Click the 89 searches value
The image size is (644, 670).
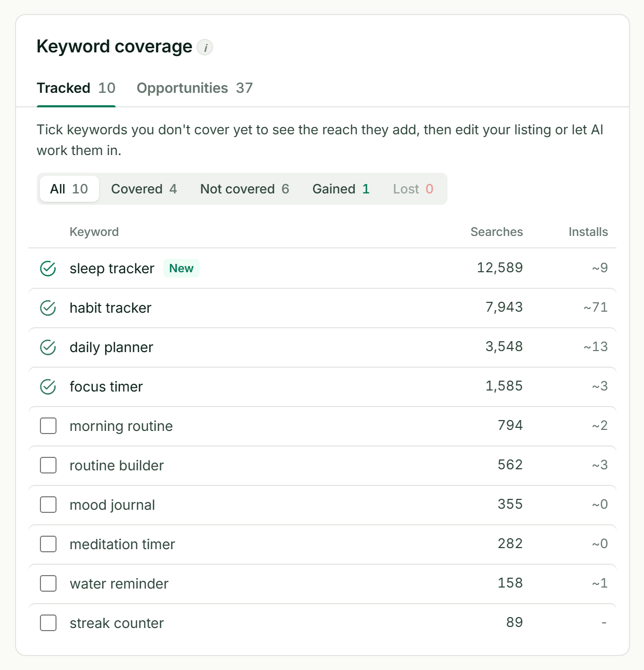coord(514,622)
